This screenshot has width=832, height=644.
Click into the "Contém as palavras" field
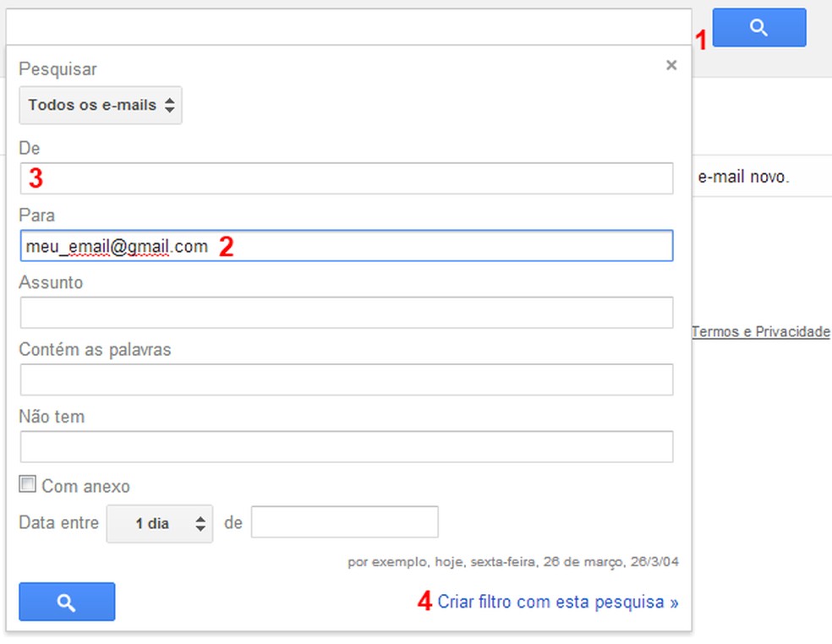point(347,379)
